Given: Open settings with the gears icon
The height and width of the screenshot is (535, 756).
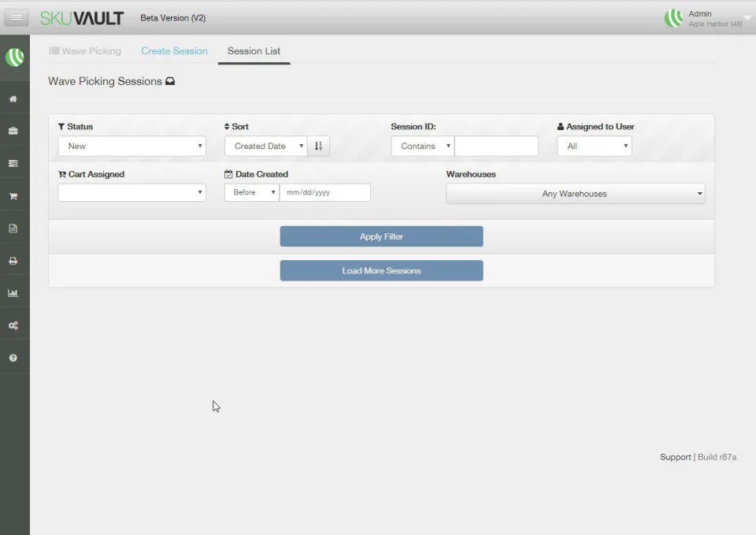Looking at the screenshot, I should tap(15, 324).
